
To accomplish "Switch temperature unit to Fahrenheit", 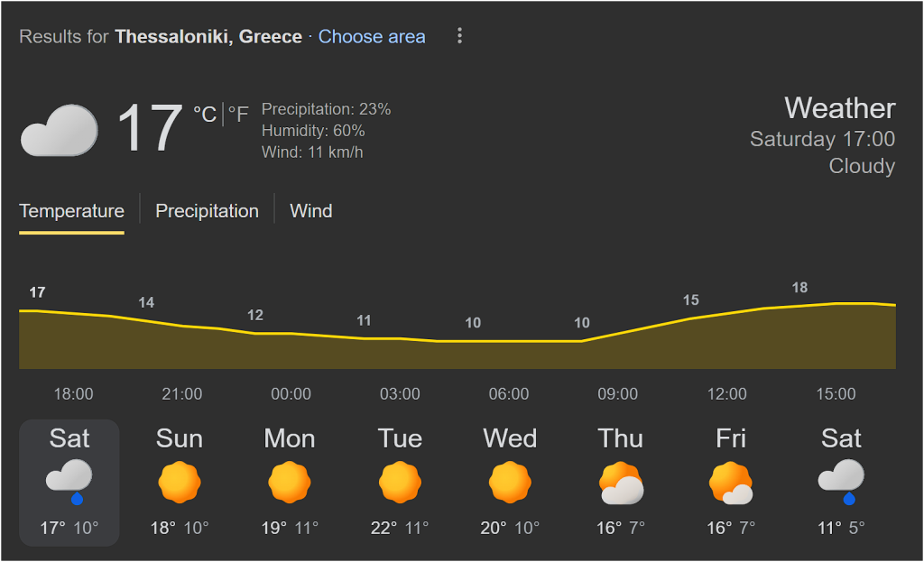I will coord(238,114).
